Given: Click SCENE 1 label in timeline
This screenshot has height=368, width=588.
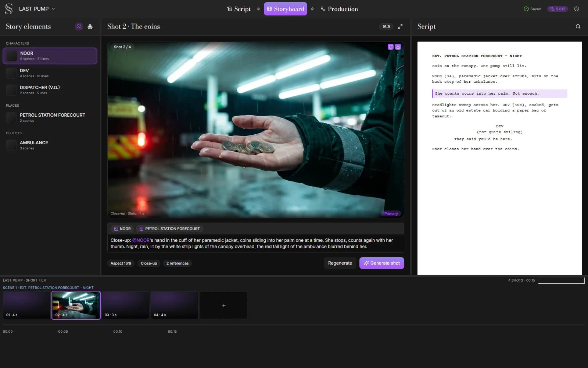Looking at the screenshot, I should (x=48, y=288).
